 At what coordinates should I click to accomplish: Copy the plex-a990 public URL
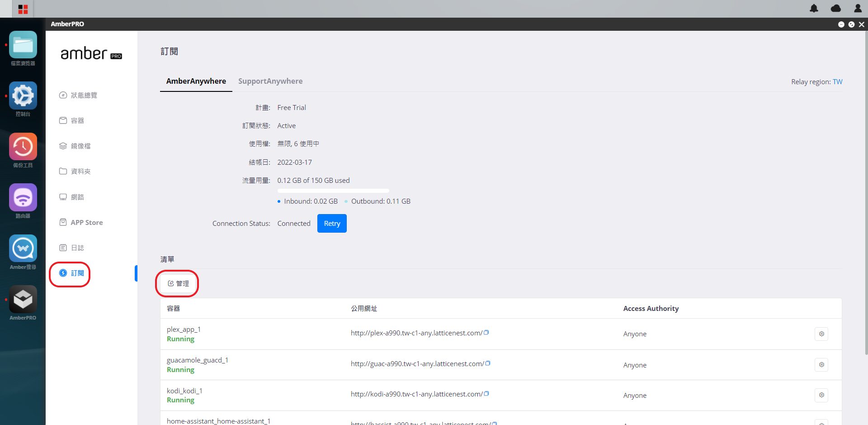click(x=486, y=333)
